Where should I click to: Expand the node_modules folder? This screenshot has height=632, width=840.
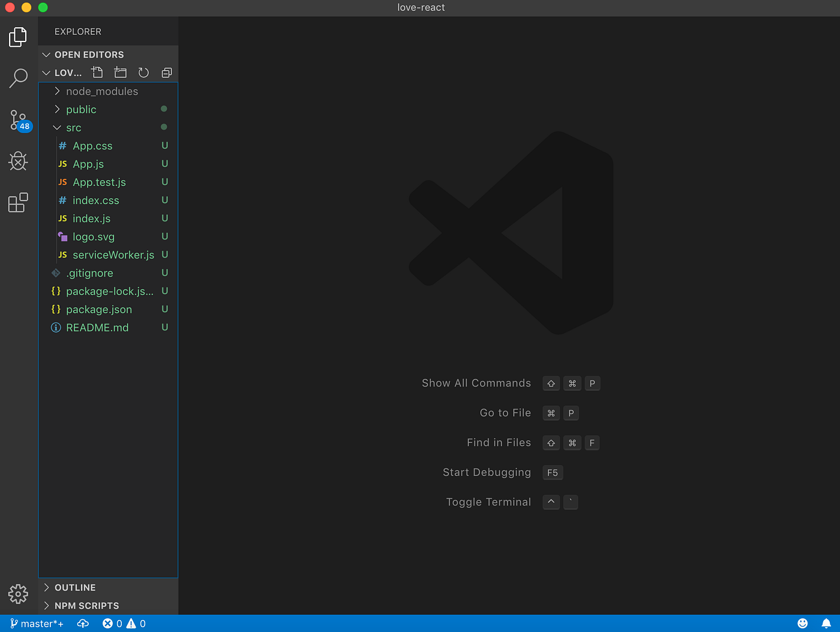(108, 91)
